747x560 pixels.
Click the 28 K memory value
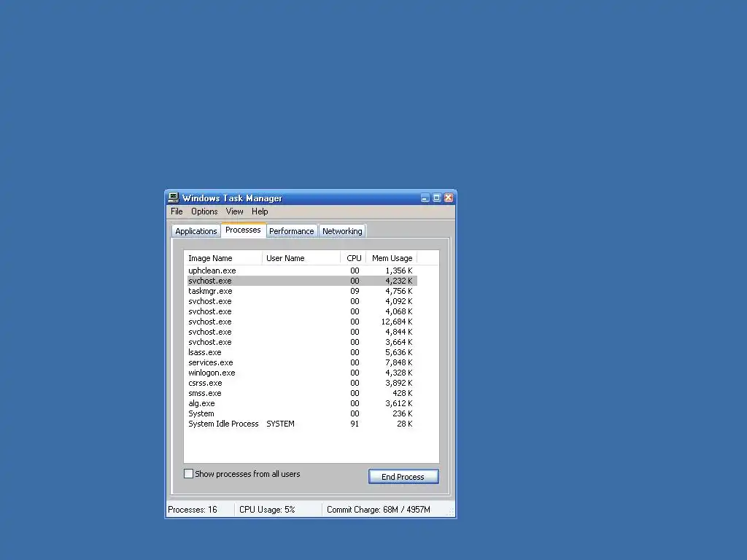pos(404,424)
